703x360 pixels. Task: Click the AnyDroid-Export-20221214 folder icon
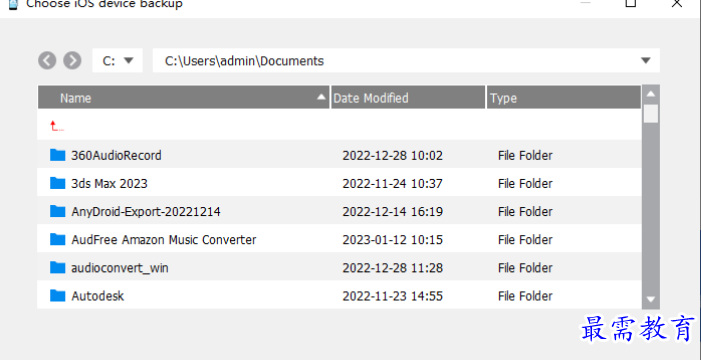coord(57,211)
